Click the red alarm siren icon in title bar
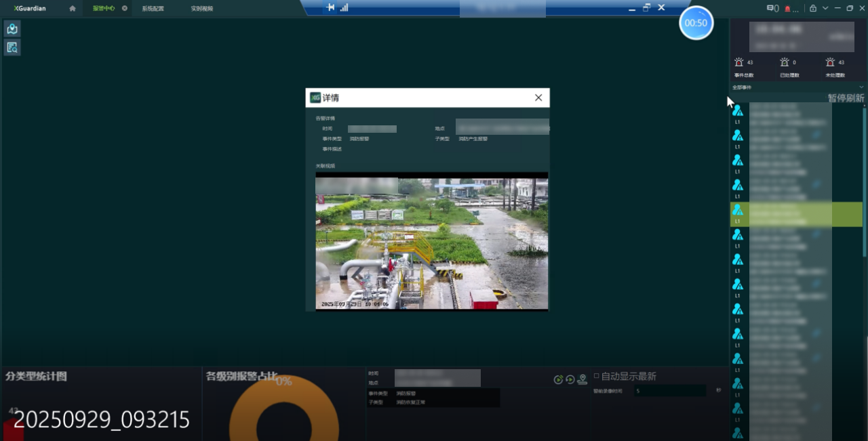Screen dimensions: 868x441 [x=787, y=9]
